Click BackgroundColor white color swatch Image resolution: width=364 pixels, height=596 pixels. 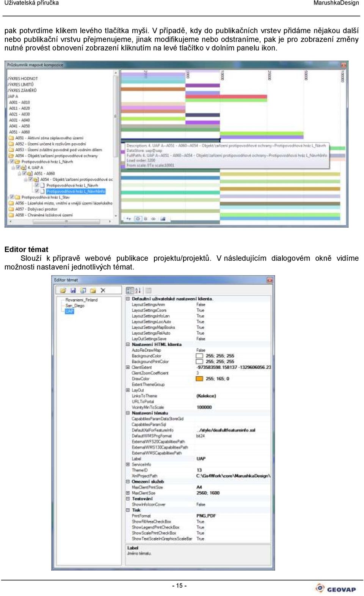[x=199, y=356]
